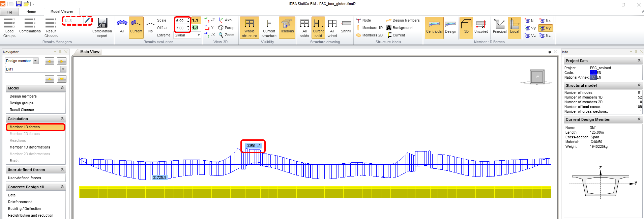Select Local axes system
The image size is (644, 219).
click(515, 28)
